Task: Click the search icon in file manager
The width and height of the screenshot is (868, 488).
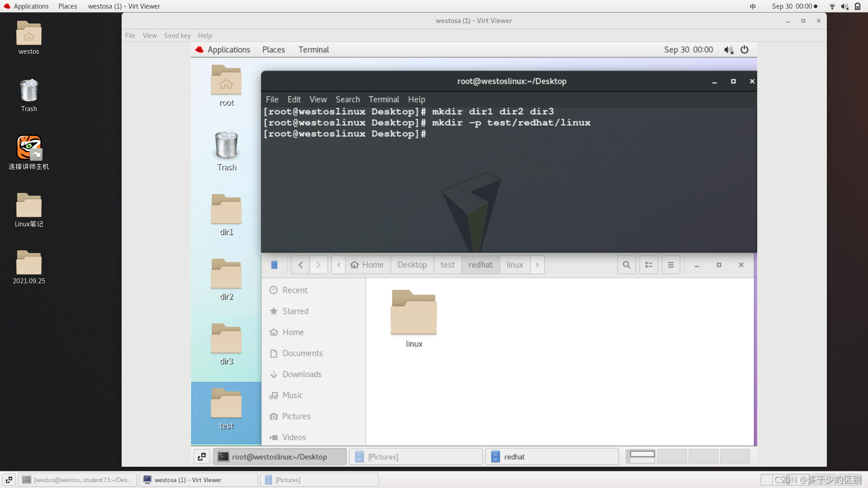Action: point(626,265)
